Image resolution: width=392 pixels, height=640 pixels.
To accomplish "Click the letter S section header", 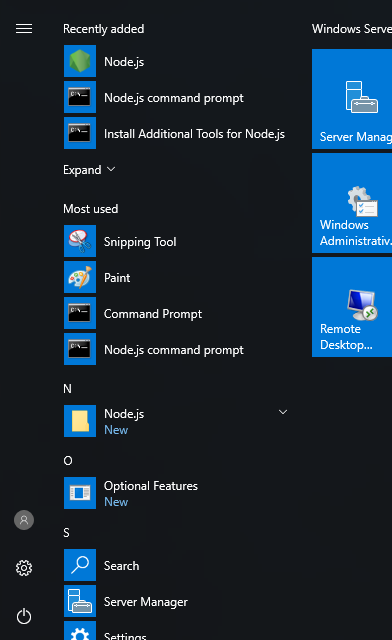I will tap(67, 533).
